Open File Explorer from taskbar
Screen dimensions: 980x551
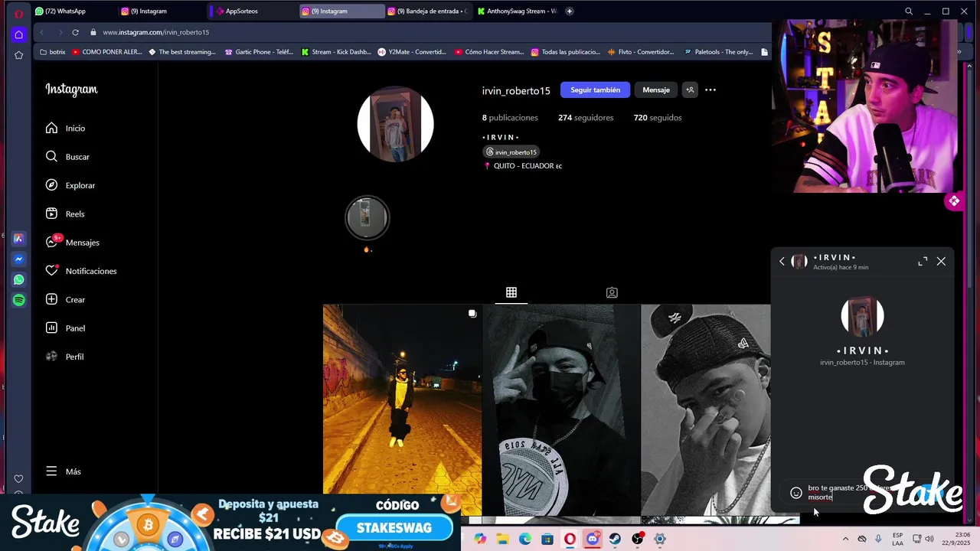tap(502, 539)
